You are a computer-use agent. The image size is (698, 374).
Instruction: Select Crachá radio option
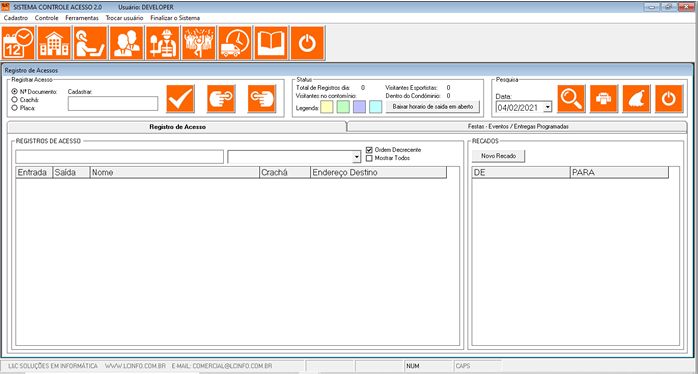coord(15,99)
